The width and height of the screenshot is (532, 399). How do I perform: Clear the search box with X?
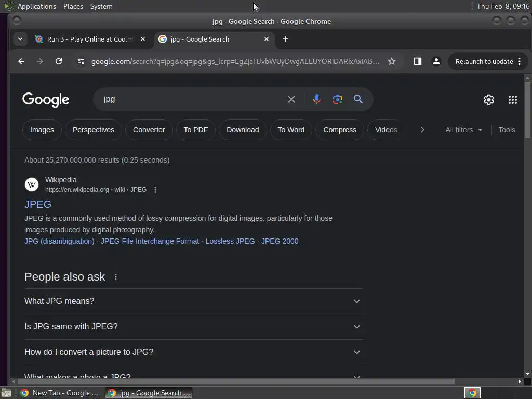291,99
